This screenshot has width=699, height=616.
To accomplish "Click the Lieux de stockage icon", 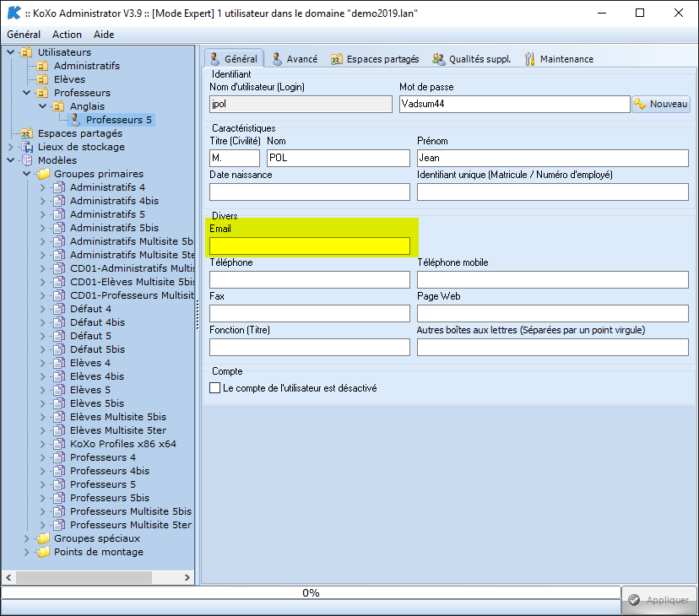I will pyautogui.click(x=27, y=147).
